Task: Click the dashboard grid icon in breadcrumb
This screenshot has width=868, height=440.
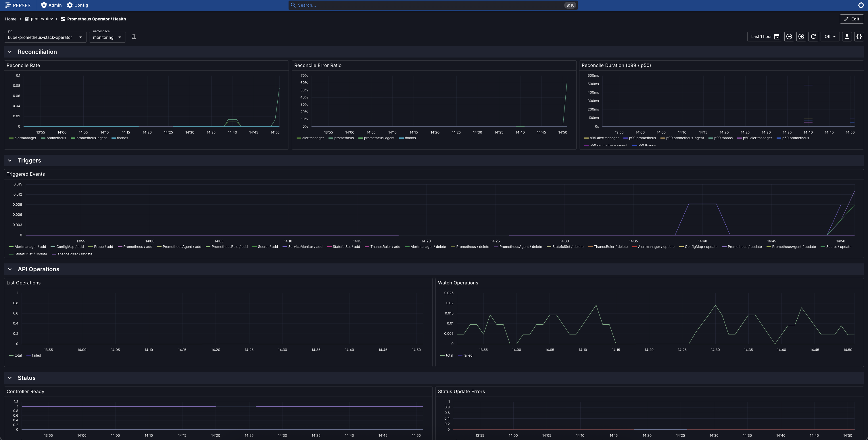Action: point(63,19)
